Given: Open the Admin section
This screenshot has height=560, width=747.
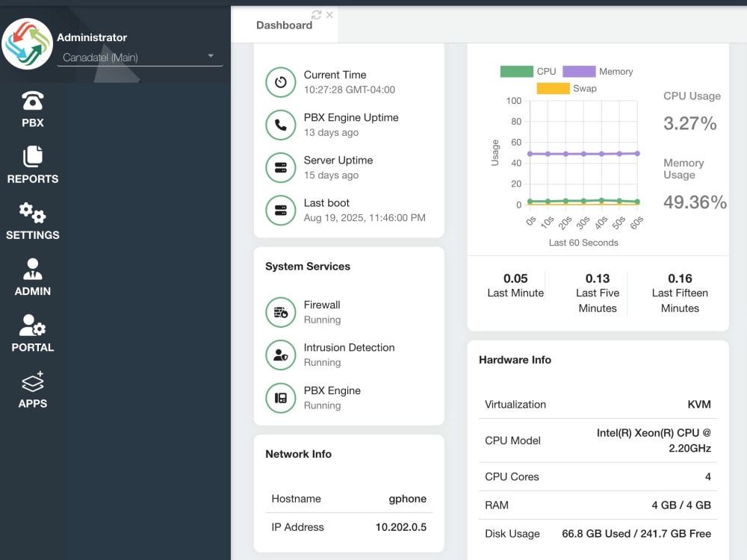Looking at the screenshot, I should click(x=32, y=277).
